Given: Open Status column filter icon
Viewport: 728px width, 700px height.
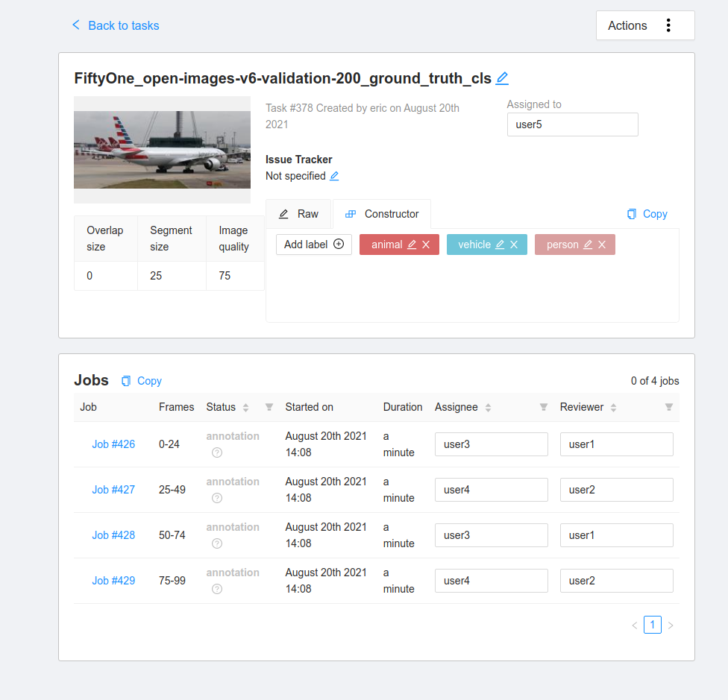Looking at the screenshot, I should click(269, 407).
